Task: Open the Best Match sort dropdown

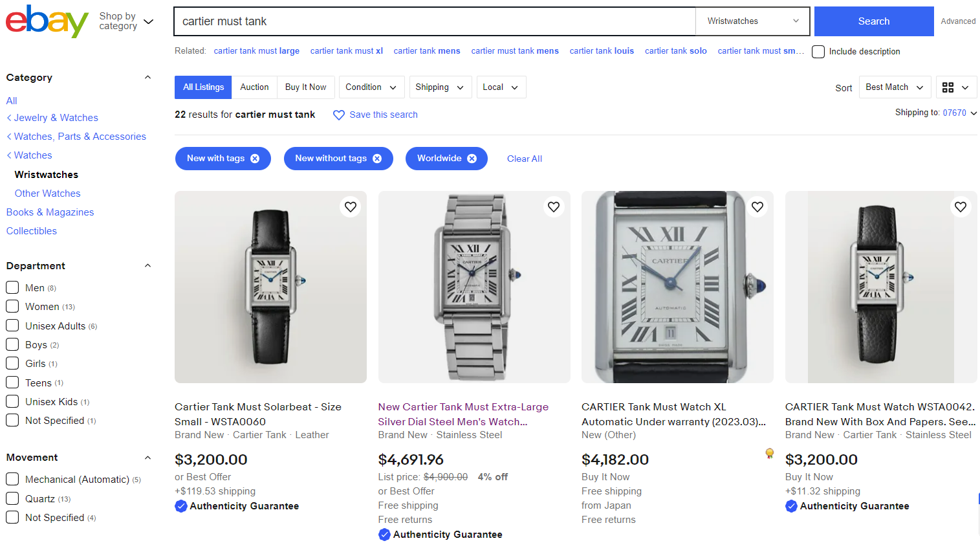Action: (x=895, y=87)
